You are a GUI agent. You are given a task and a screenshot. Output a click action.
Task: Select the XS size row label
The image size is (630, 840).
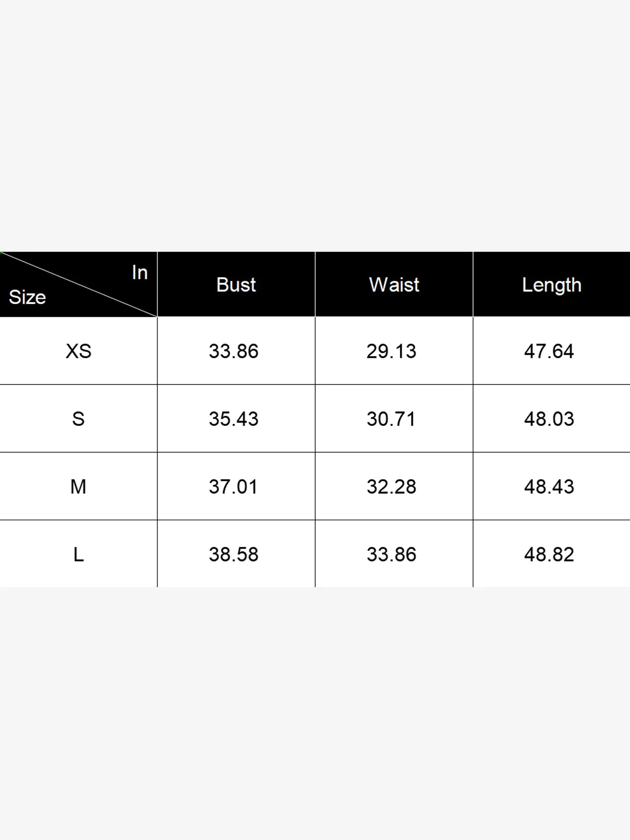click(x=79, y=351)
